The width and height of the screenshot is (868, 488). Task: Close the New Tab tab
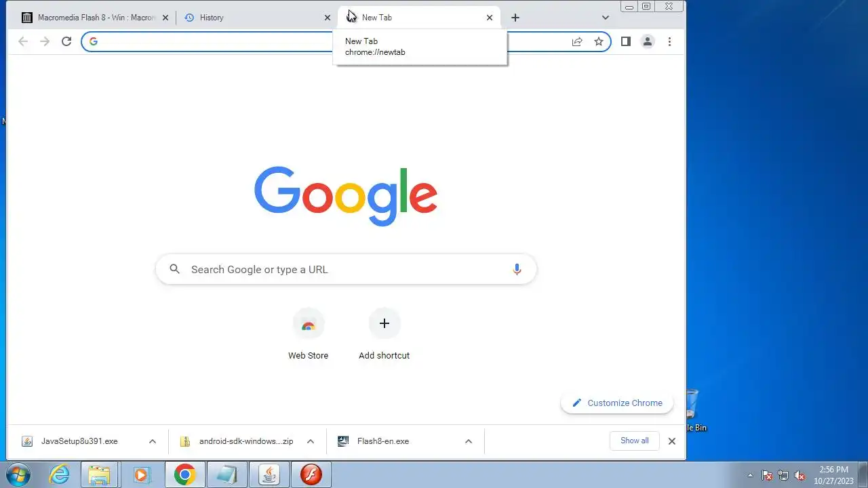tap(490, 18)
